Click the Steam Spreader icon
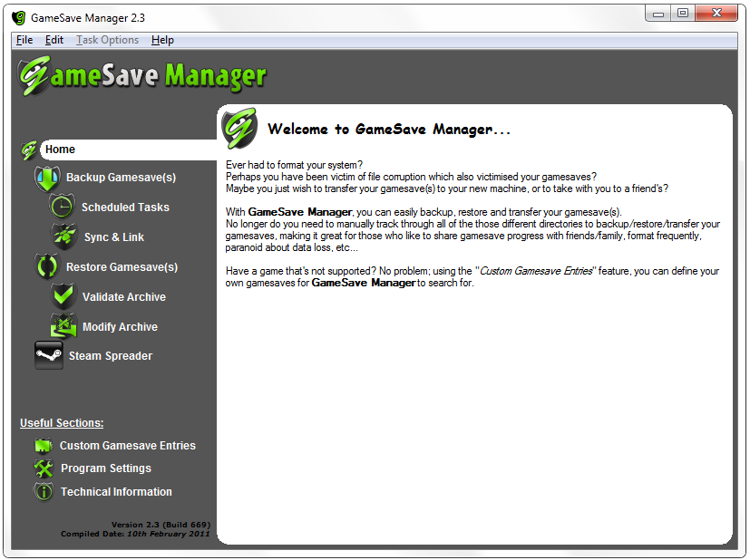Viewport: 750px width, 560px height. (x=49, y=355)
